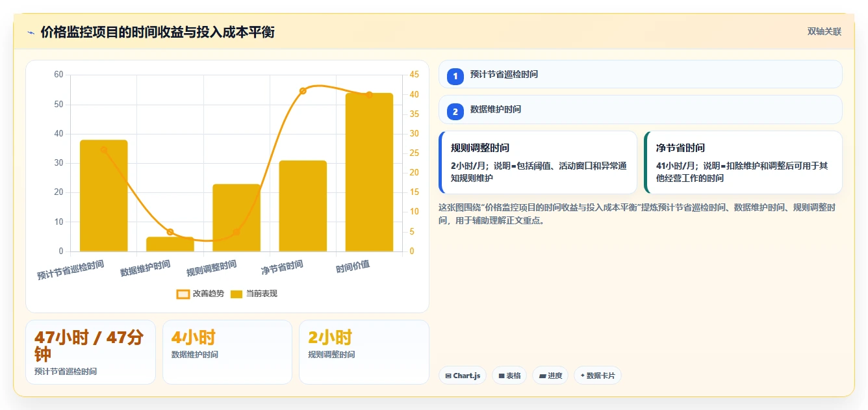Click the Chart.js tag chip
This screenshot has width=868, height=410.
coord(463,376)
